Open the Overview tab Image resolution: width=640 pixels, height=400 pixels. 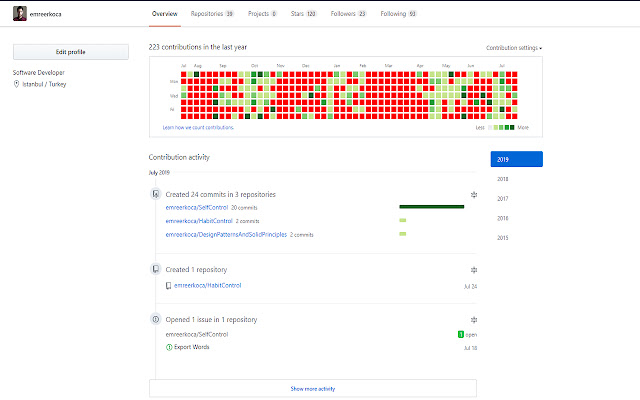click(x=164, y=13)
